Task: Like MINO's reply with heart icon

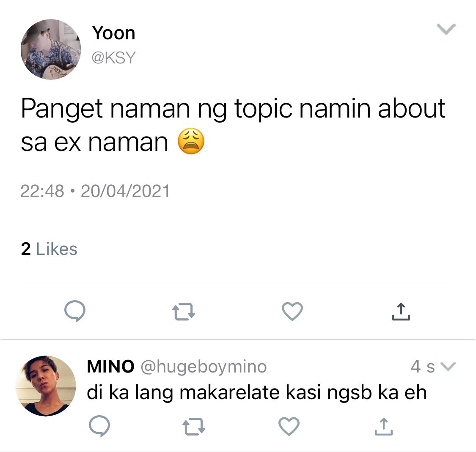Action: 289,426
